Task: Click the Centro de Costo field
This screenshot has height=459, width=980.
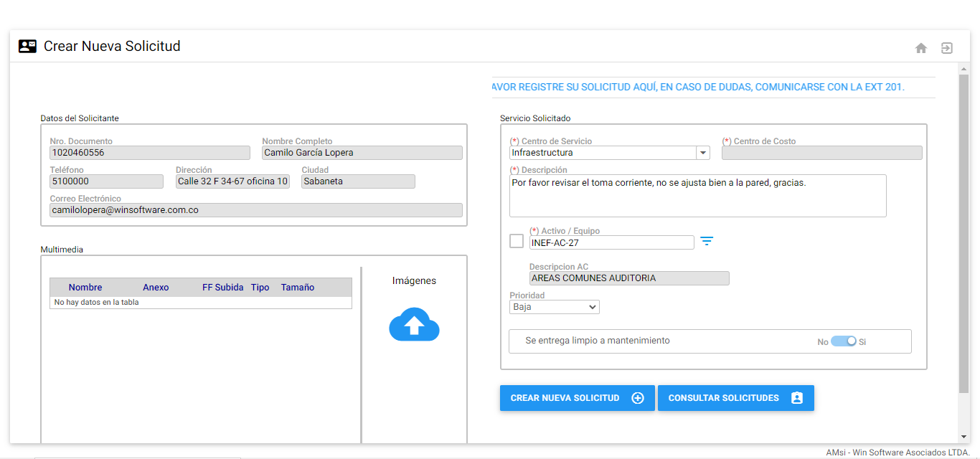Action: pyautogui.click(x=822, y=153)
